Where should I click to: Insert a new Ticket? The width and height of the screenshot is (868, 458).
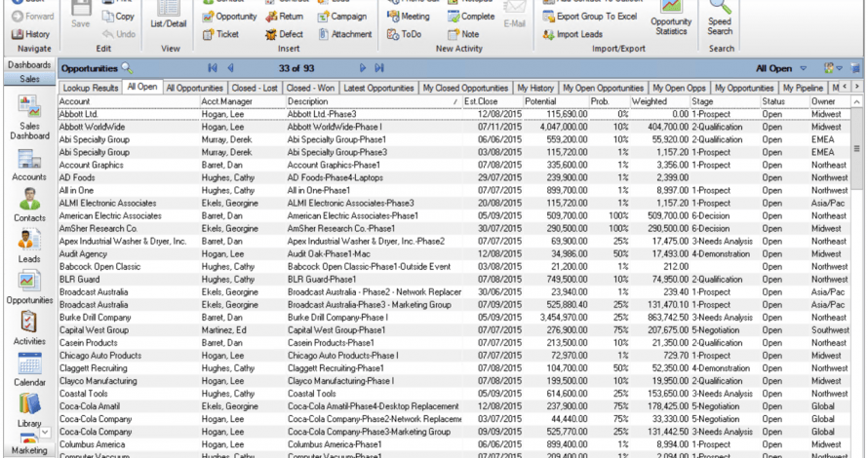coord(220,34)
